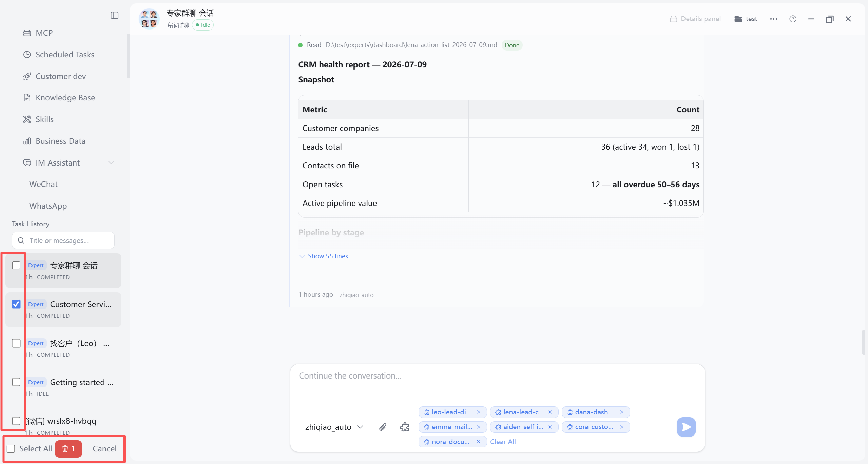Click the Active pipeline value cell ~$1.035M
Viewport: 868px width, 464px height.
pyautogui.click(x=586, y=203)
